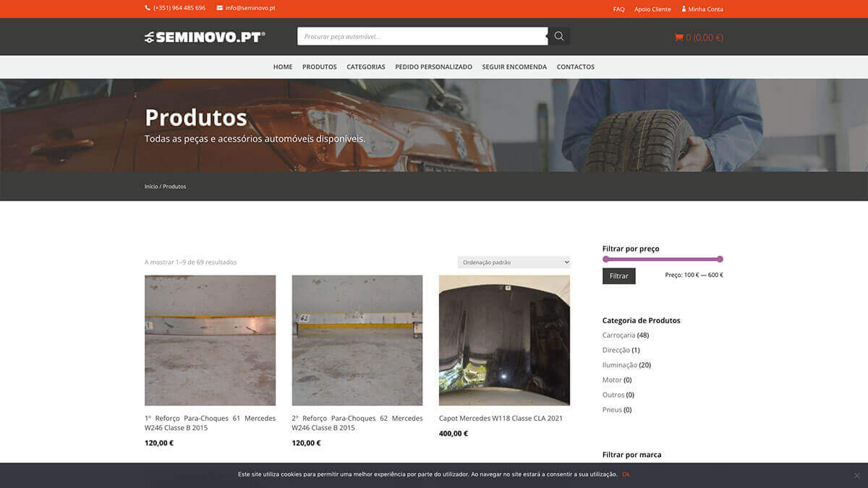
Task: Focus the Procurar peça automóvel search field
Action: click(422, 36)
